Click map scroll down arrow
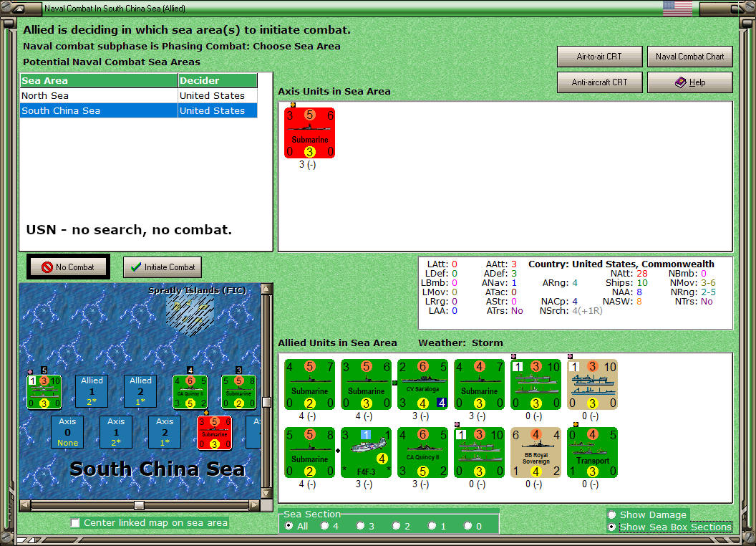Viewport: 756px width, 546px height. (x=266, y=494)
